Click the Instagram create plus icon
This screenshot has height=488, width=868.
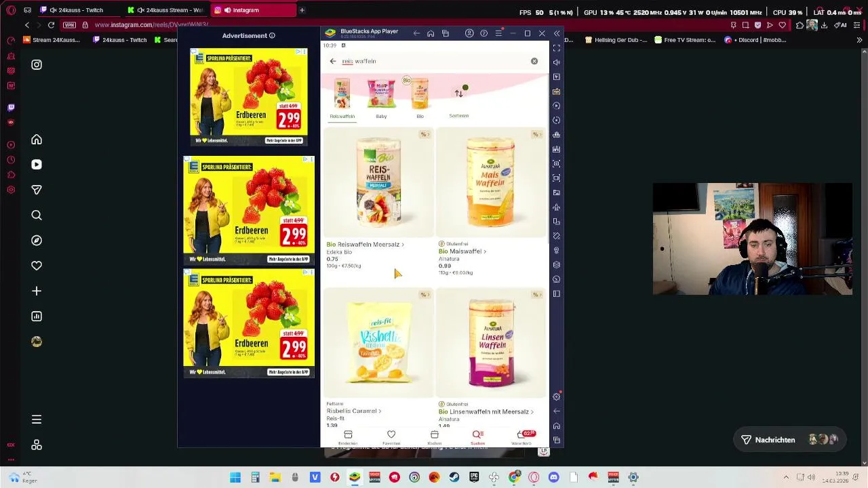[x=37, y=291]
